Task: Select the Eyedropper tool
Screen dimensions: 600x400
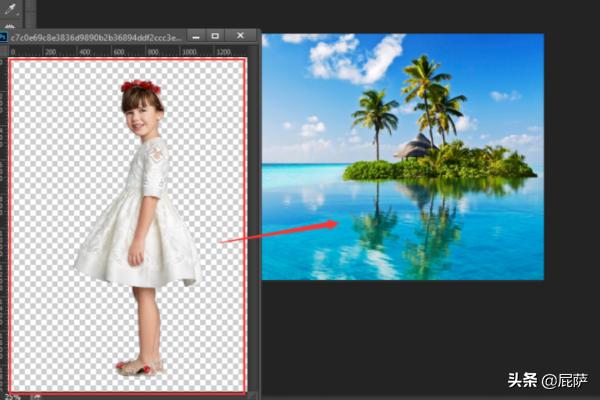Action: point(14,10)
